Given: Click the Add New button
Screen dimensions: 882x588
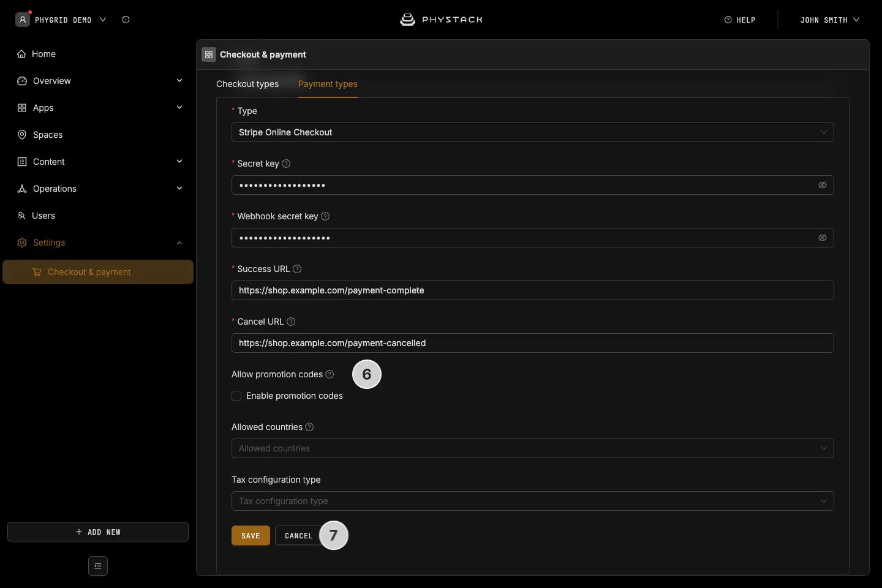Looking at the screenshot, I should [98, 532].
